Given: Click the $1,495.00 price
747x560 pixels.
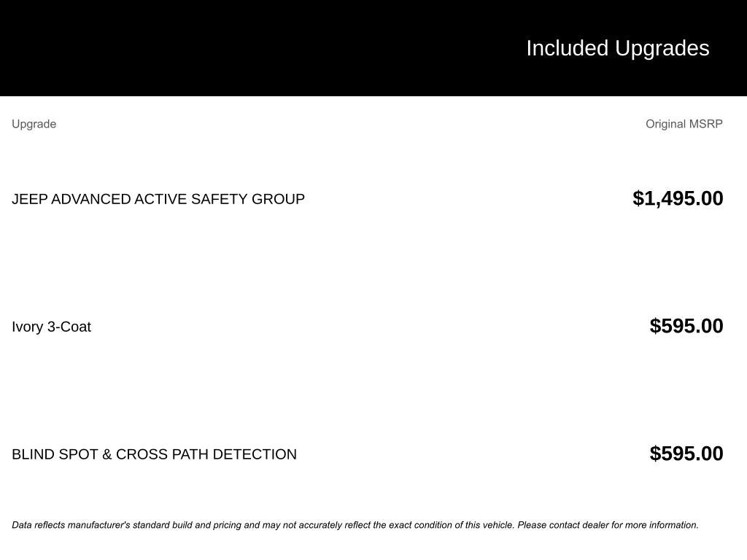Looking at the screenshot, I should pos(678,198).
